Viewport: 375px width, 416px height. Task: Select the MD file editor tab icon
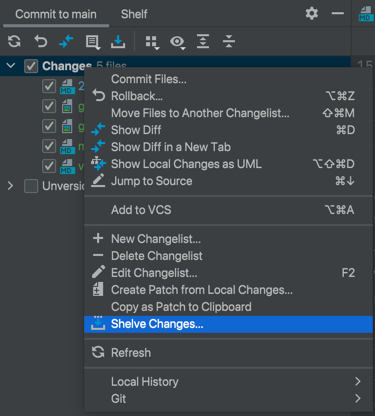[x=365, y=14]
